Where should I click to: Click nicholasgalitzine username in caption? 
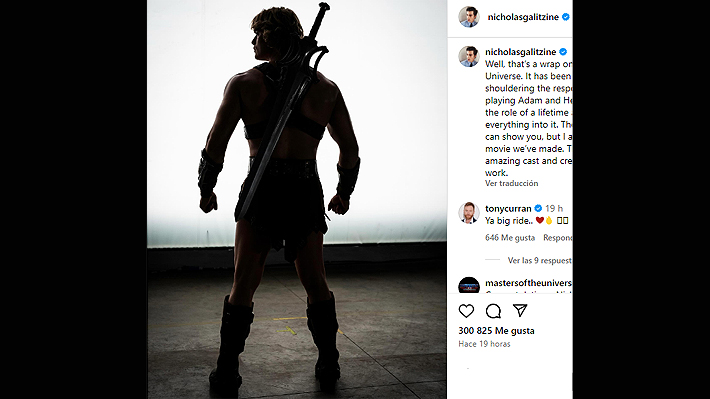521,52
